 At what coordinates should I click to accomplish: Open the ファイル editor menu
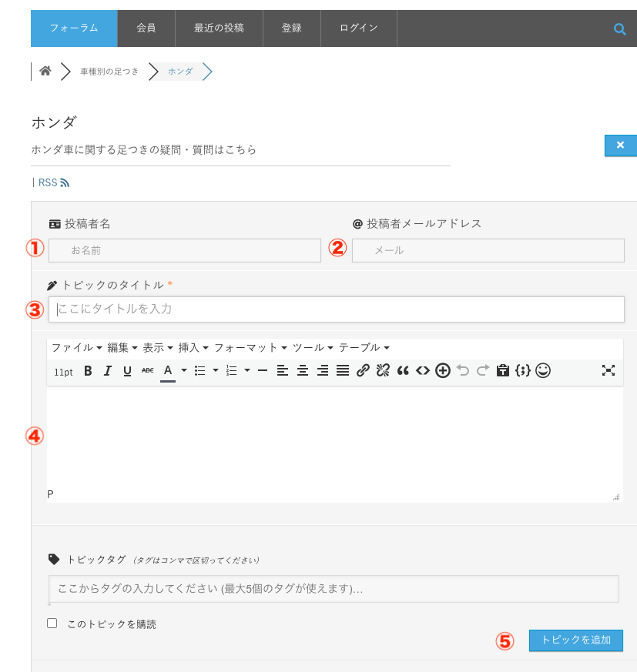pyautogui.click(x=76, y=348)
